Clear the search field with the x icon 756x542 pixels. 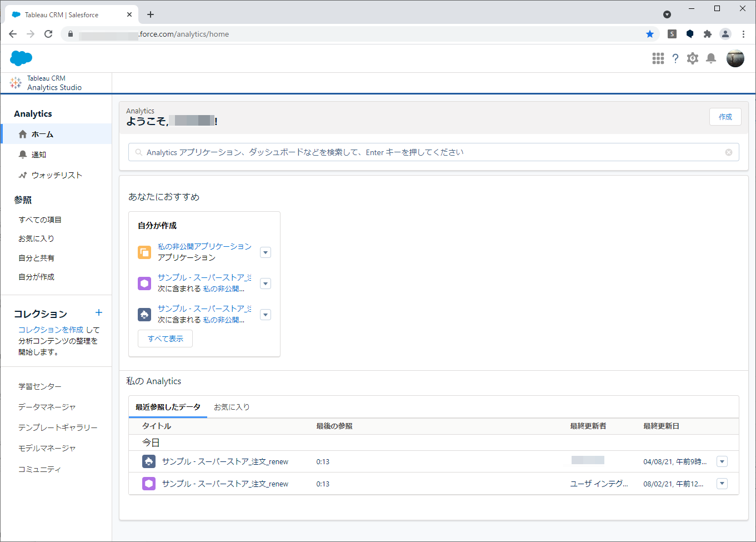click(x=729, y=152)
